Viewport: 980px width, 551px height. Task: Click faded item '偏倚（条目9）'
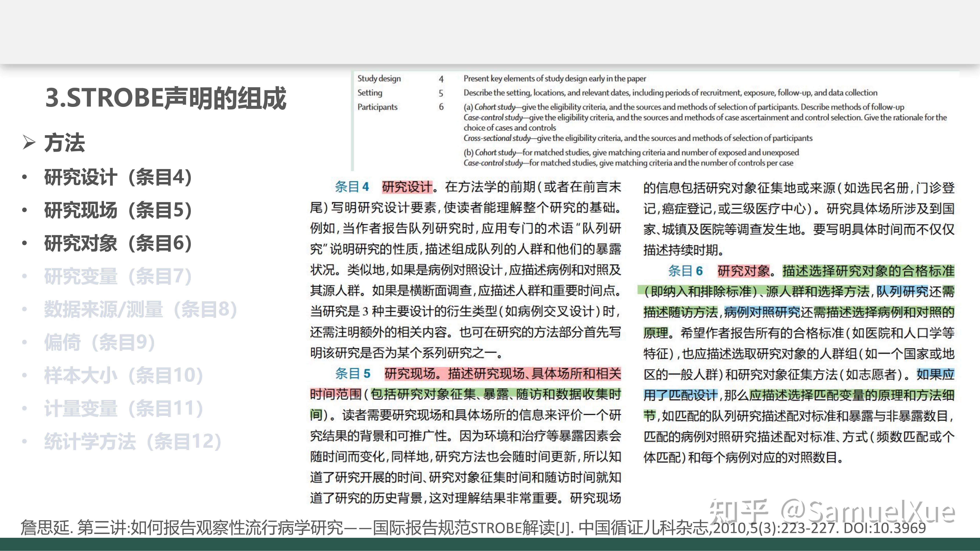(x=100, y=342)
